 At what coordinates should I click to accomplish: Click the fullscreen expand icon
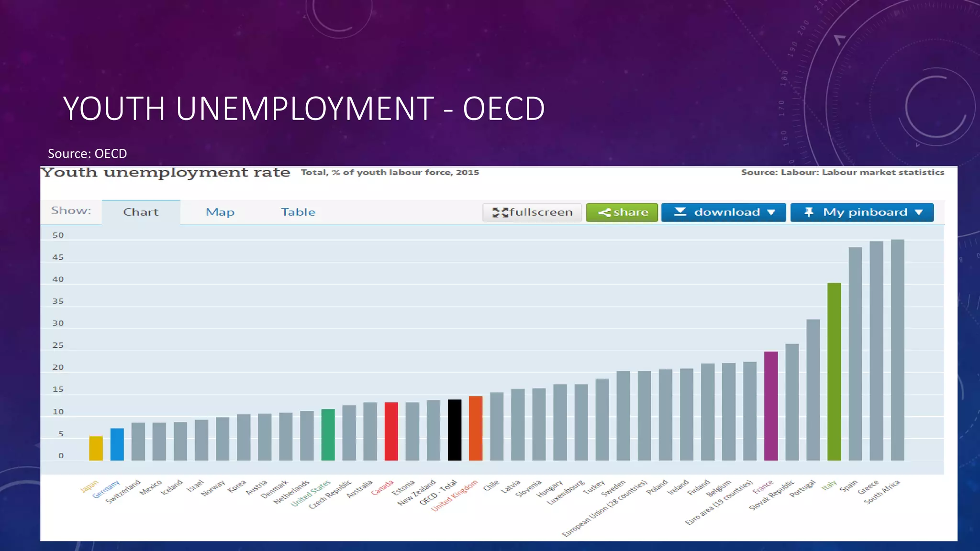(x=500, y=212)
